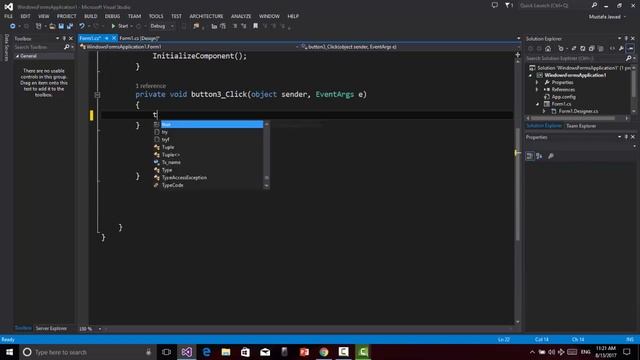Click the Property Pages wrench in Properties panel
Image resolution: width=640 pixels, height=360 pixels.
tap(551, 156)
